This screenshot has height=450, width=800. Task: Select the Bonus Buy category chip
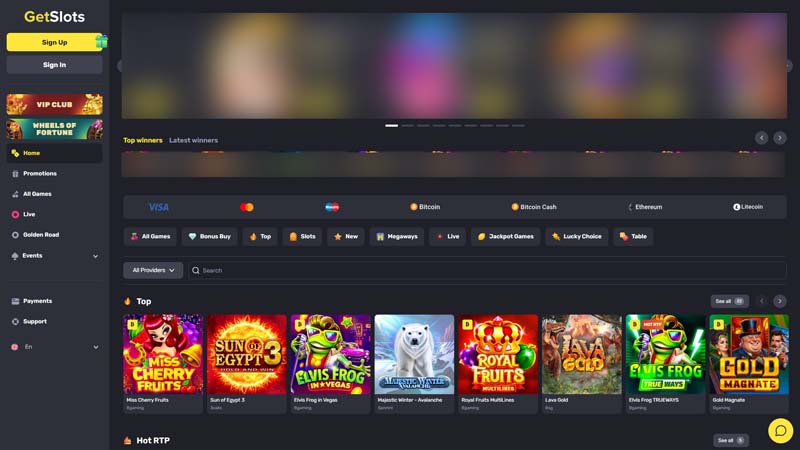coord(210,237)
